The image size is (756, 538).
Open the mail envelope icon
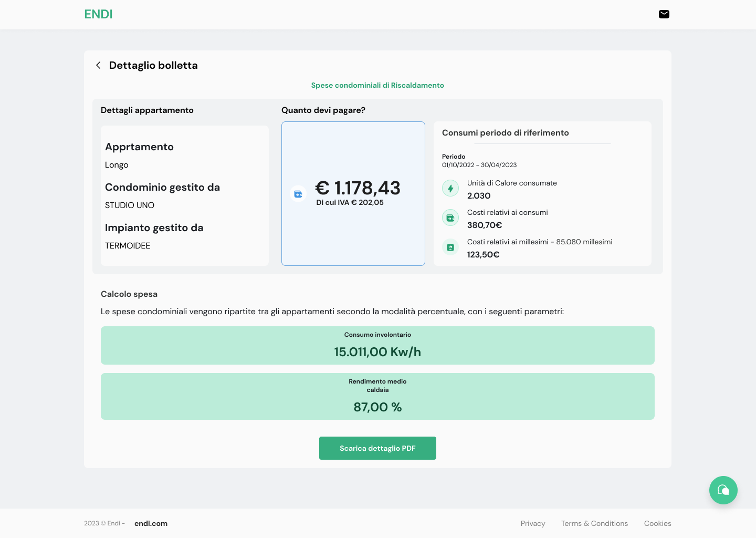[x=664, y=14]
